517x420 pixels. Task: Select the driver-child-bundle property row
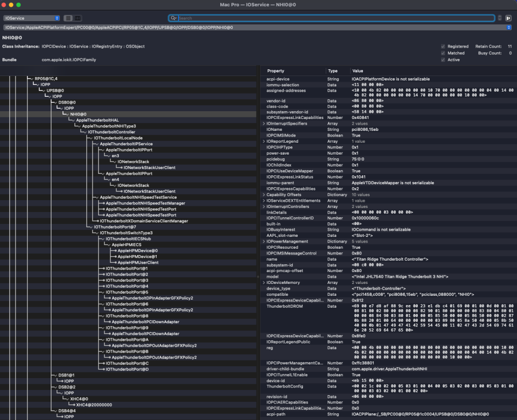tap(388, 369)
